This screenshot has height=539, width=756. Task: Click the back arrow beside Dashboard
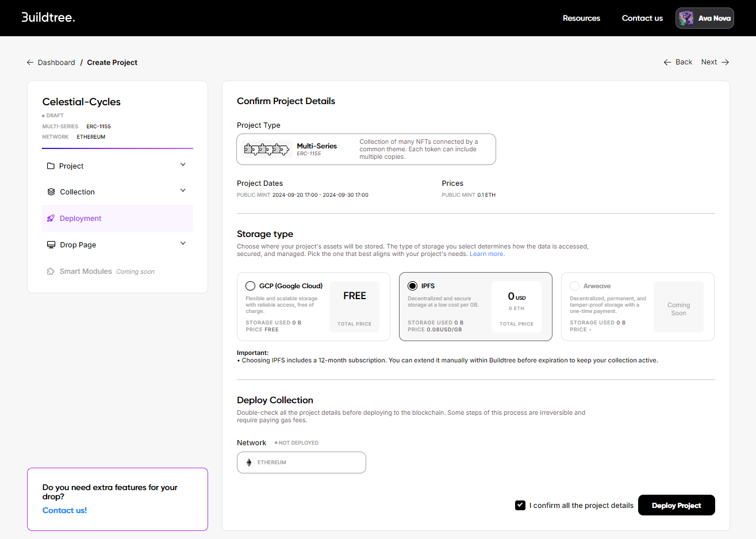tap(30, 63)
